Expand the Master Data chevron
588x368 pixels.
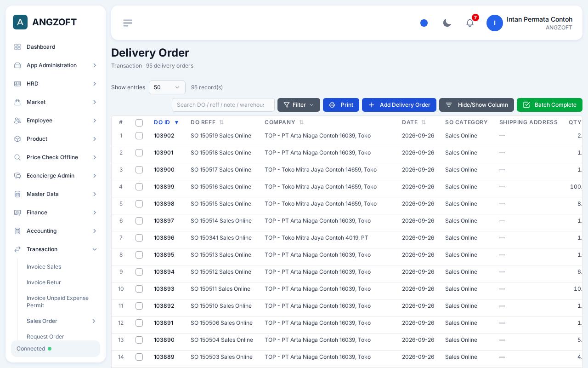[95, 194]
